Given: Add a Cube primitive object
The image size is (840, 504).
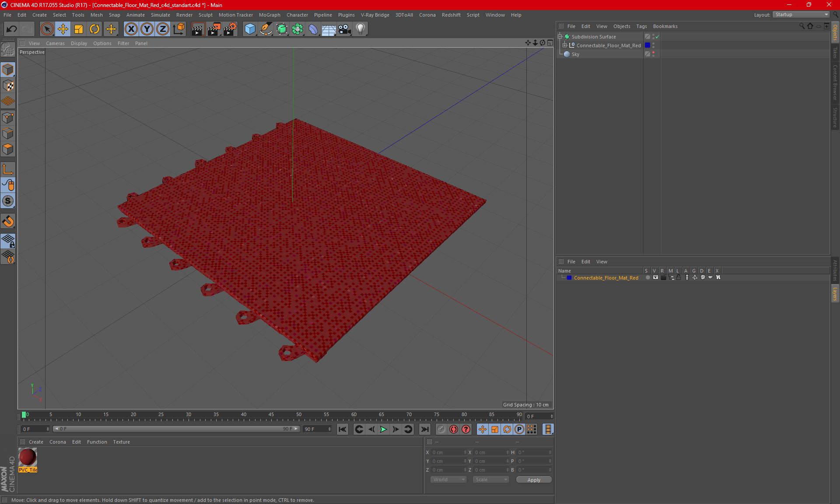Looking at the screenshot, I should pyautogui.click(x=250, y=29).
